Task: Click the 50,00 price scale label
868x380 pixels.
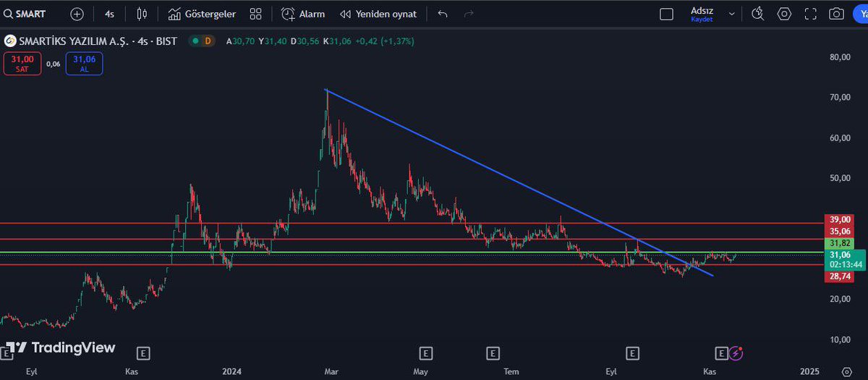Action: point(840,178)
